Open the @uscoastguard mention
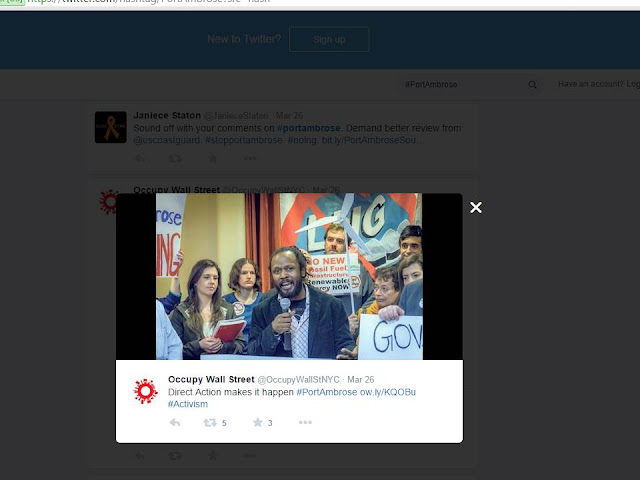Image resolution: width=640 pixels, height=480 pixels. click(x=167, y=140)
